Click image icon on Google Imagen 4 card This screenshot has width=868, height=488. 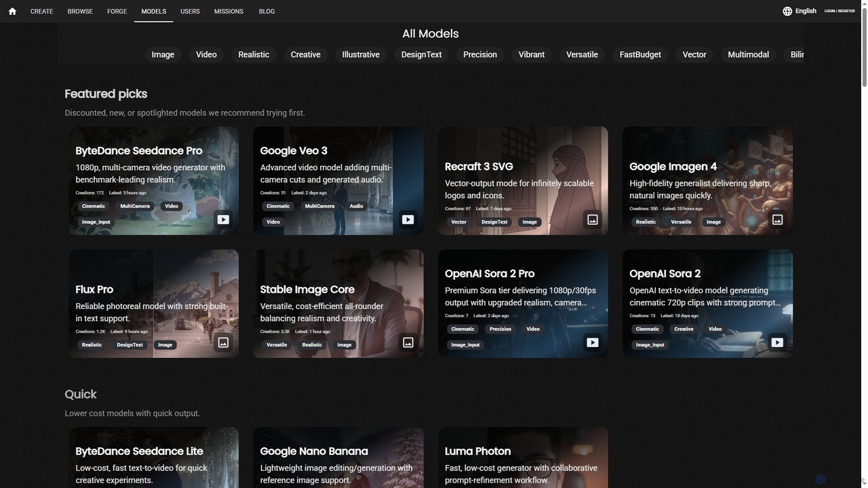click(777, 220)
